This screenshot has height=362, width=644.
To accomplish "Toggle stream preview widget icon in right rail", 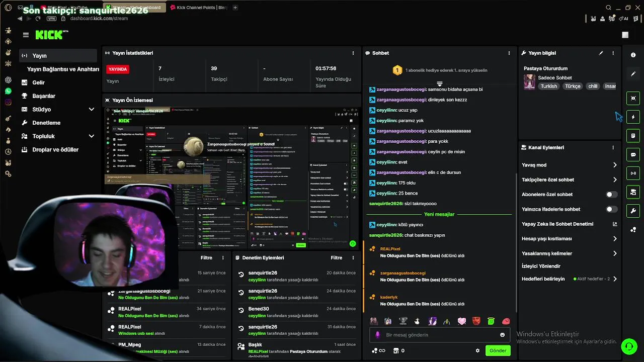I will pyautogui.click(x=633, y=98).
